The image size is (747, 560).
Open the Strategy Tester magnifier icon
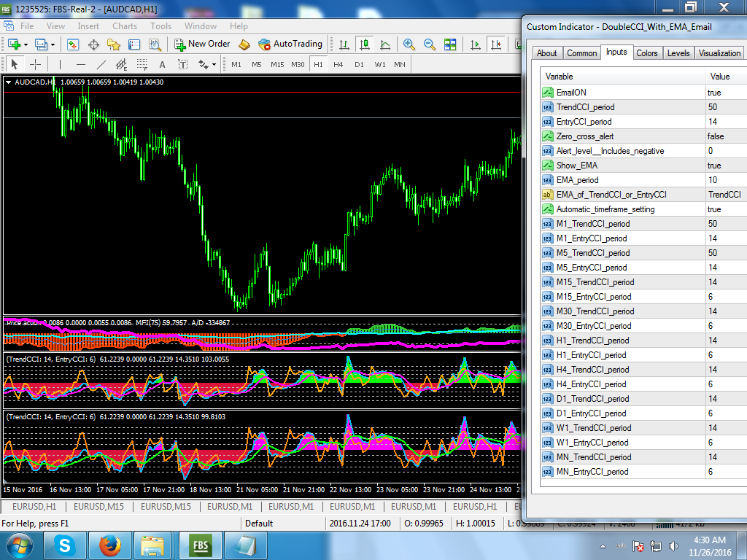coord(155,44)
